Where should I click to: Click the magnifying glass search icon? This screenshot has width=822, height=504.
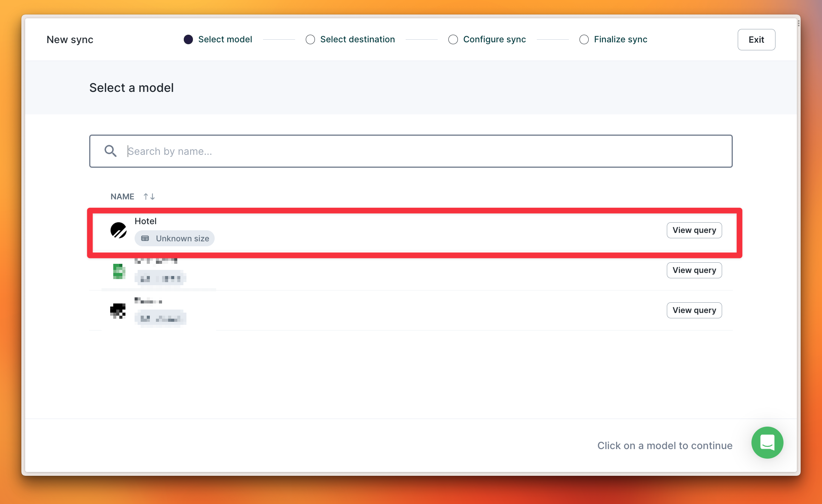111,151
